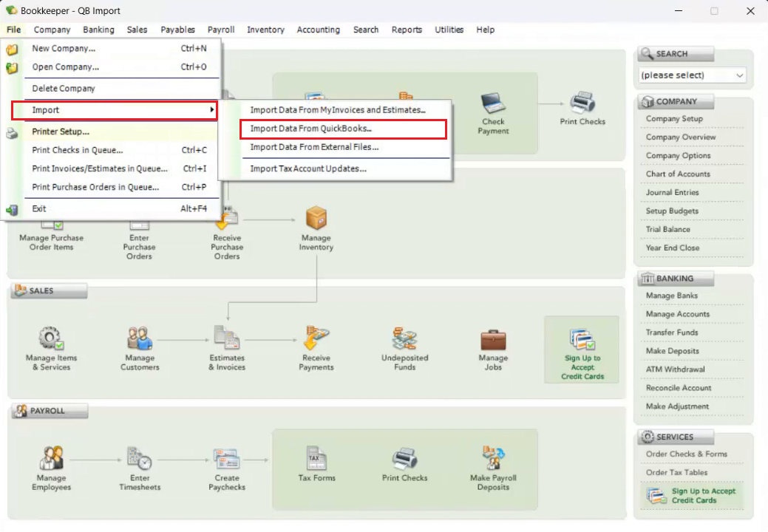The height and width of the screenshot is (532, 768).
Task: Choose Import Data From QuickBooks
Action: click(344, 129)
